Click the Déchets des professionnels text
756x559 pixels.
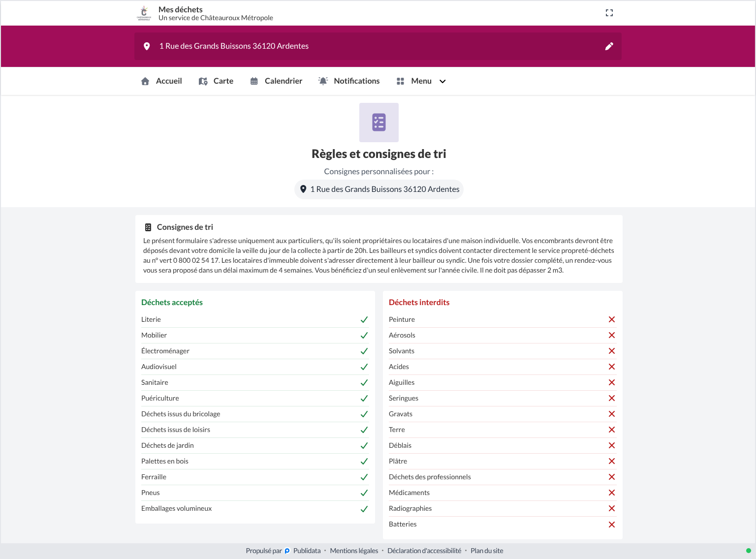tap(430, 477)
